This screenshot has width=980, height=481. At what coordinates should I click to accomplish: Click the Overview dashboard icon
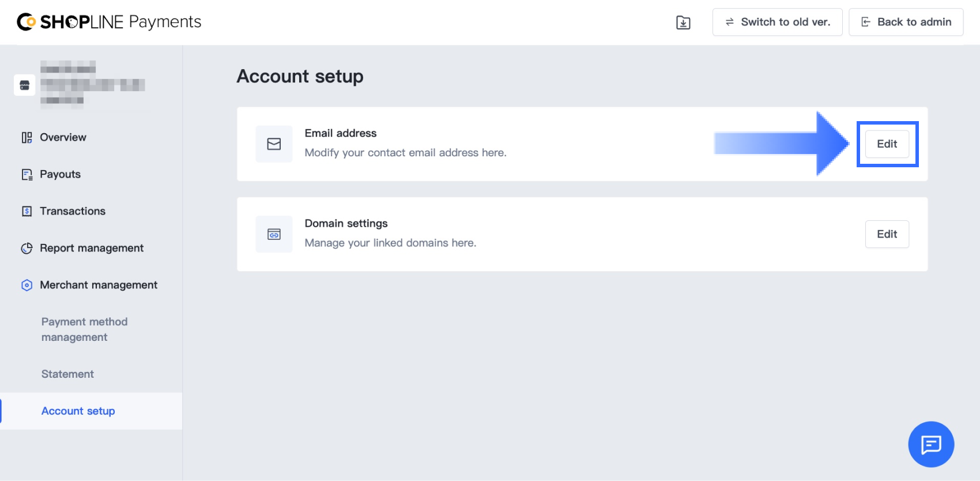click(27, 137)
